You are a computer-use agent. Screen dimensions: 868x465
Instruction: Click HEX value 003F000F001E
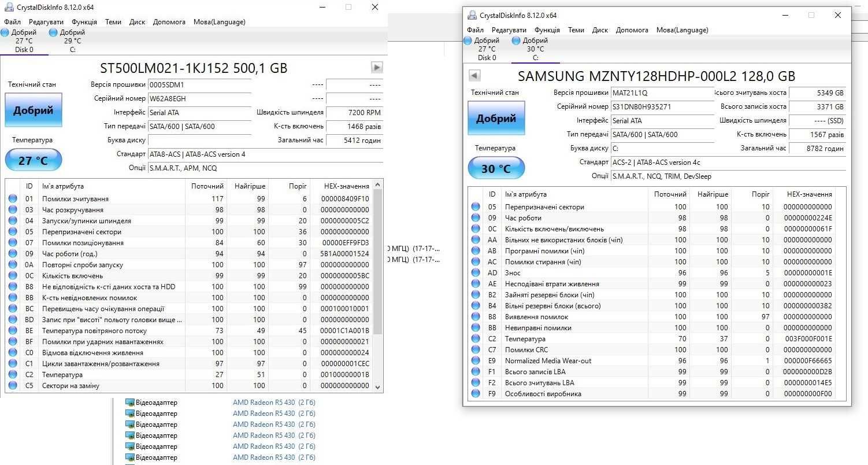coord(808,339)
